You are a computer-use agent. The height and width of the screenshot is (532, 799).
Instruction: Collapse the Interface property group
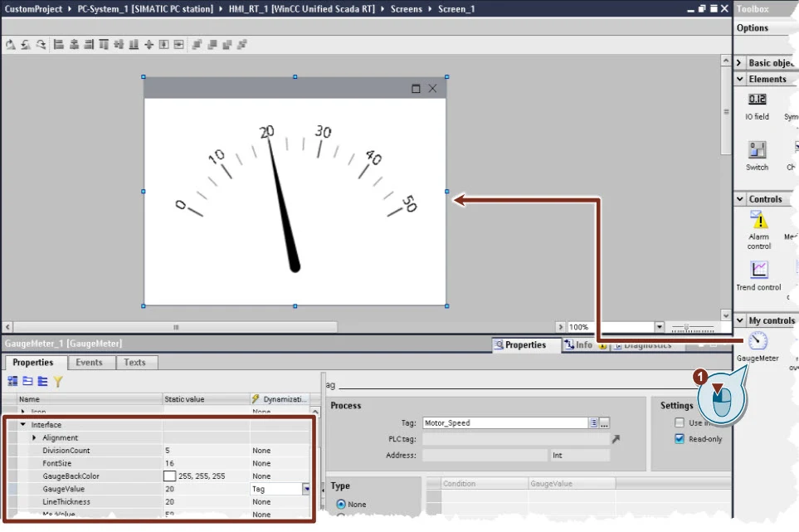pos(23,424)
